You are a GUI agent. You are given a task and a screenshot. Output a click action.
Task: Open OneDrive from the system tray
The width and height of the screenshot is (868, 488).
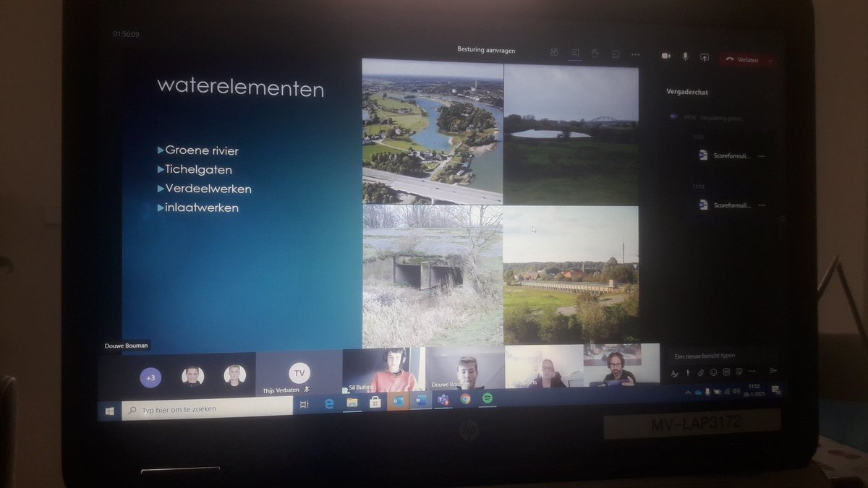click(x=699, y=392)
